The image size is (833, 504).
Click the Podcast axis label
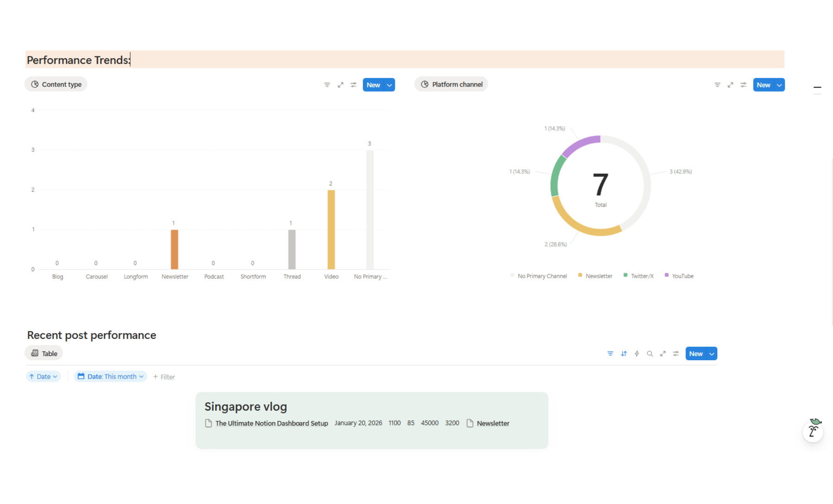coord(214,277)
